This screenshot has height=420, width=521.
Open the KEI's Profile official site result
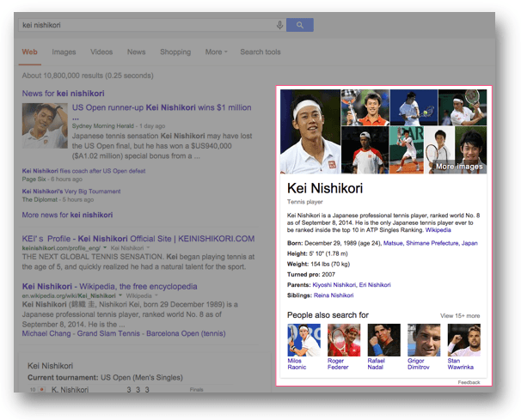click(x=138, y=239)
